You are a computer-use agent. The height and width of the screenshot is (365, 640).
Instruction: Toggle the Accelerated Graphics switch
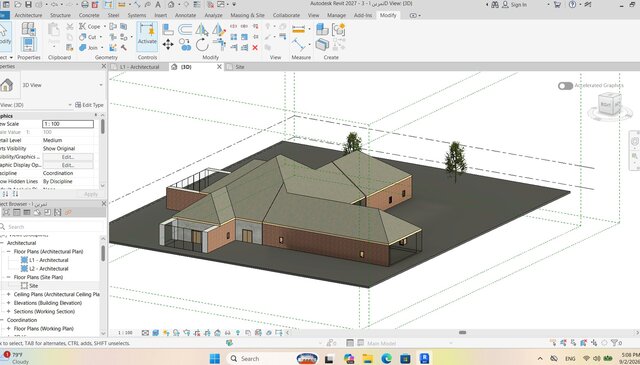click(565, 85)
